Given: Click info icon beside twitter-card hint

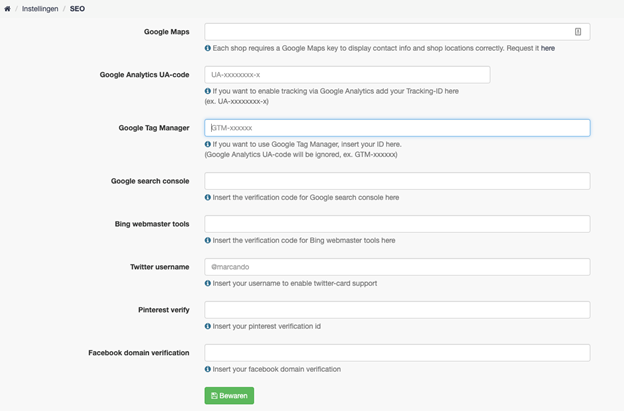Looking at the screenshot, I should [x=208, y=283].
